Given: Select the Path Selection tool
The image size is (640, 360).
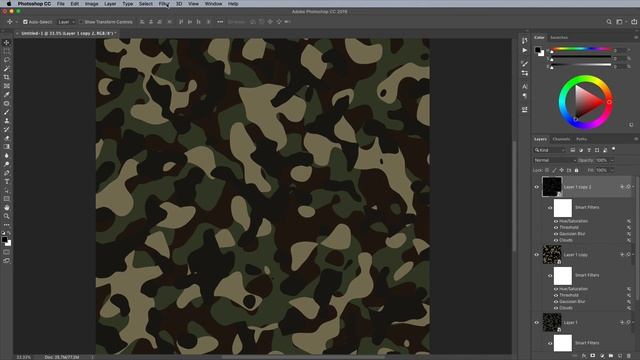Looking at the screenshot, I should point(7,190).
